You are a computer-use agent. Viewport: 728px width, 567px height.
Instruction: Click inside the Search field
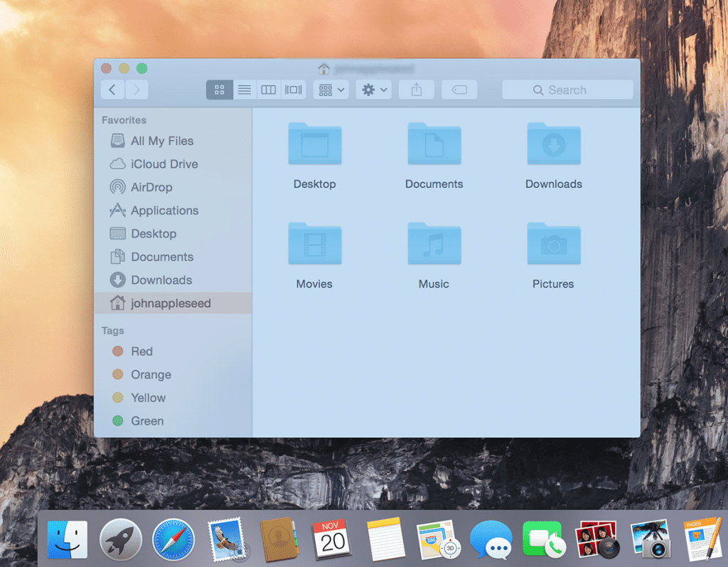[x=567, y=90]
